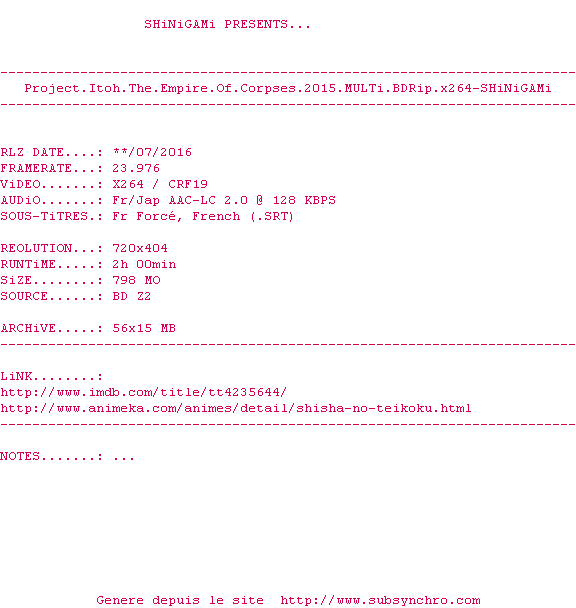
Task: Click the REOLUTION 720x404 line
Action: [84, 248]
